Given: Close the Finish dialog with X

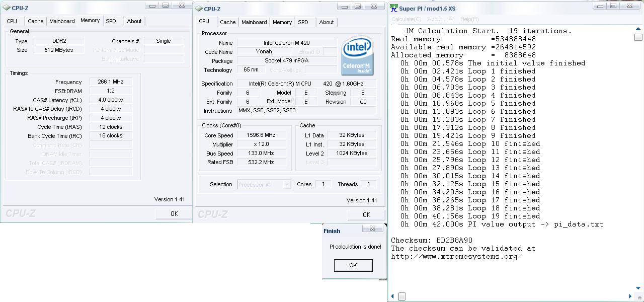Looking at the screenshot, I should (372, 229).
